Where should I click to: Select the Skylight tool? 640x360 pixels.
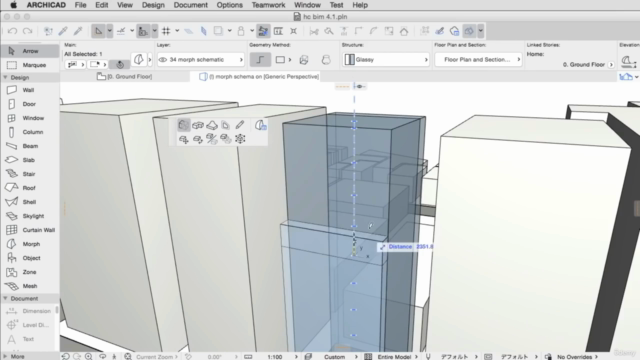pos(29,216)
